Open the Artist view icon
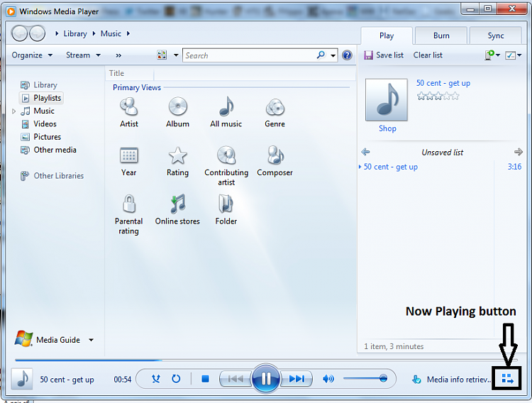Image resolution: width=532 pixels, height=403 pixels. (129, 106)
